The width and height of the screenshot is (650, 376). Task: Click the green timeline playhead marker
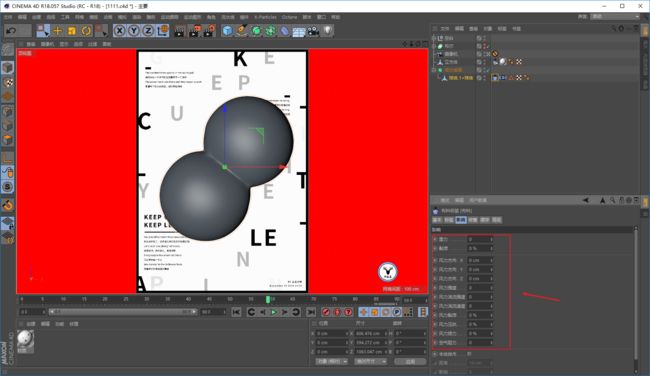pyautogui.click(x=268, y=299)
